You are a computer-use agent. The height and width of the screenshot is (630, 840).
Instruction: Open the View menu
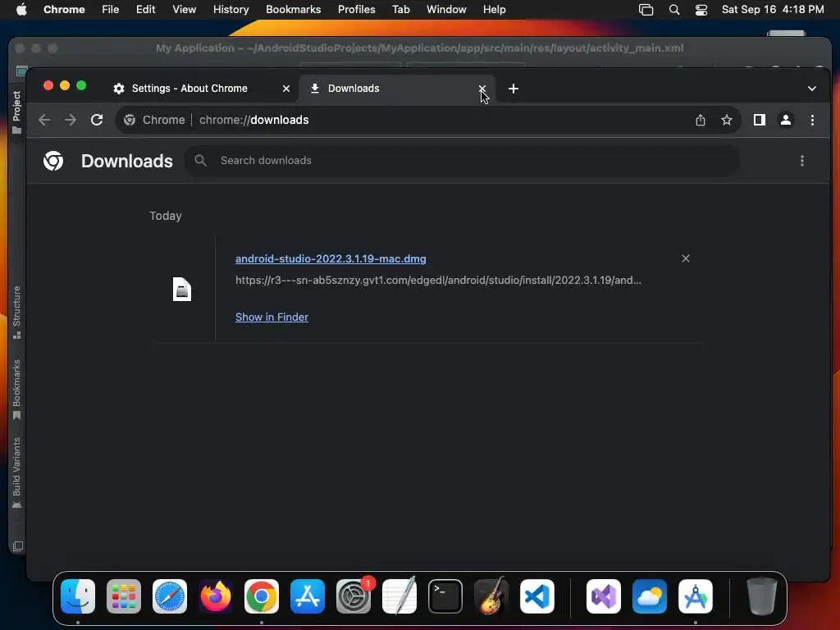coord(184,10)
